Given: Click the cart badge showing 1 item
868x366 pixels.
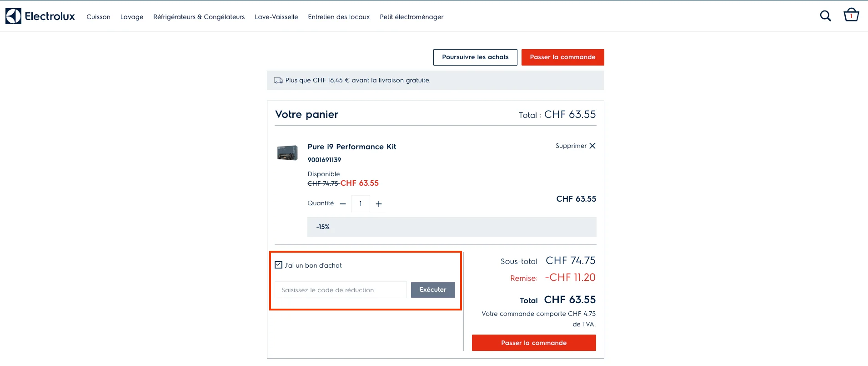Looking at the screenshot, I should (850, 14).
